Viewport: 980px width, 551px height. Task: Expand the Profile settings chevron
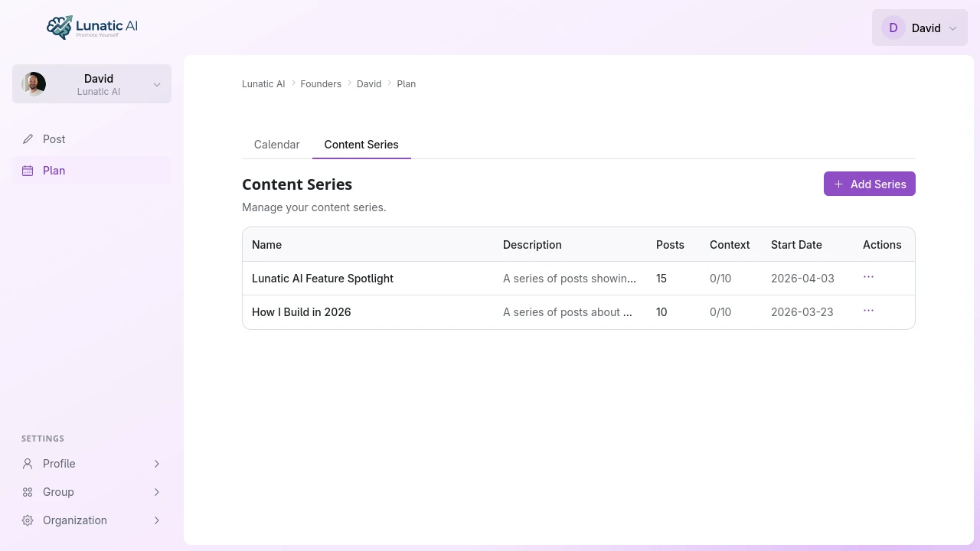coord(156,464)
